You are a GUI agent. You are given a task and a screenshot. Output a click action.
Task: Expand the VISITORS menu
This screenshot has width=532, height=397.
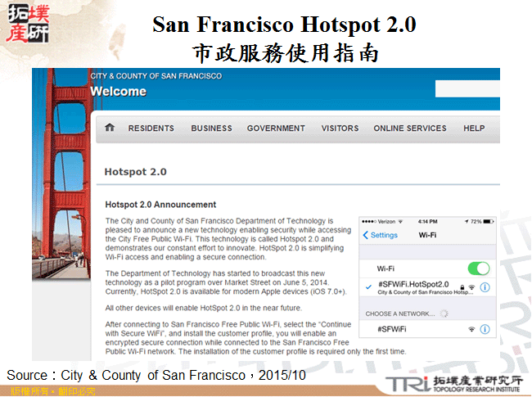click(x=340, y=129)
